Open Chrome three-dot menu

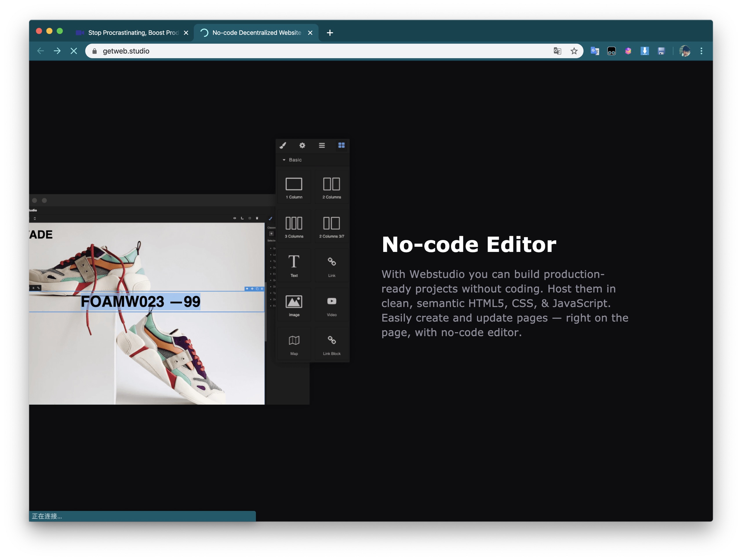coord(701,51)
